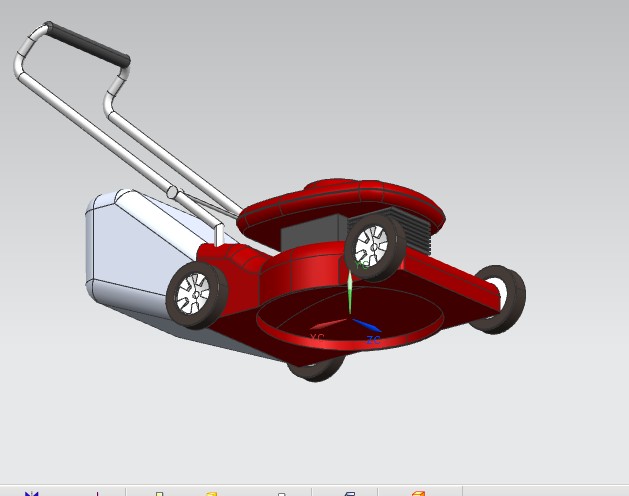Pick the red engine top cover
Image resolution: width=629 pixels, height=496 pixels.
341,203
